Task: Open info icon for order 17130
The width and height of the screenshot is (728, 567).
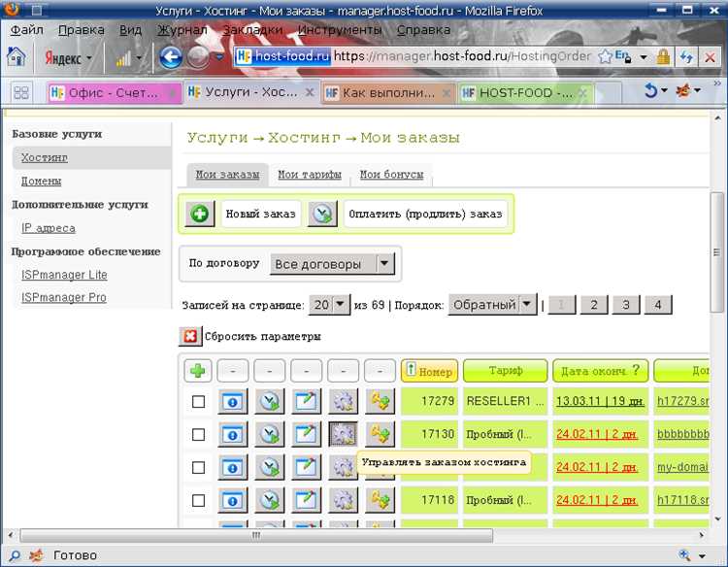Action: (x=233, y=434)
